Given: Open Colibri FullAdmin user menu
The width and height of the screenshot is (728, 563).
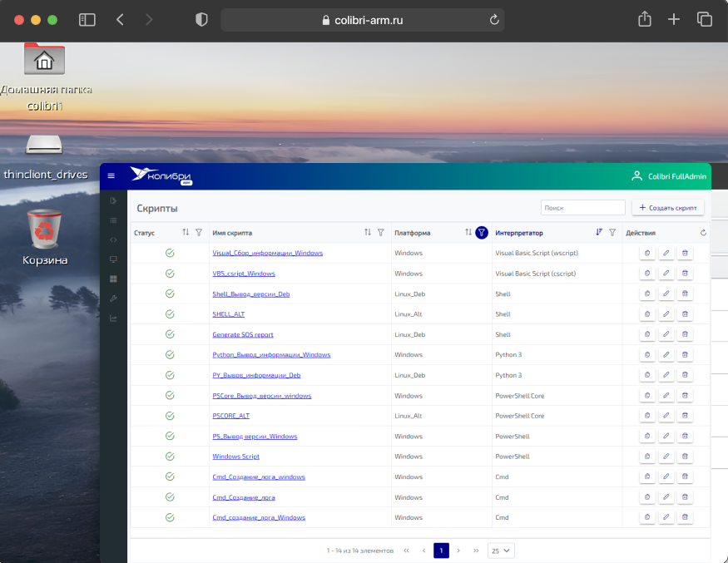Looking at the screenshot, I should coord(669,176).
